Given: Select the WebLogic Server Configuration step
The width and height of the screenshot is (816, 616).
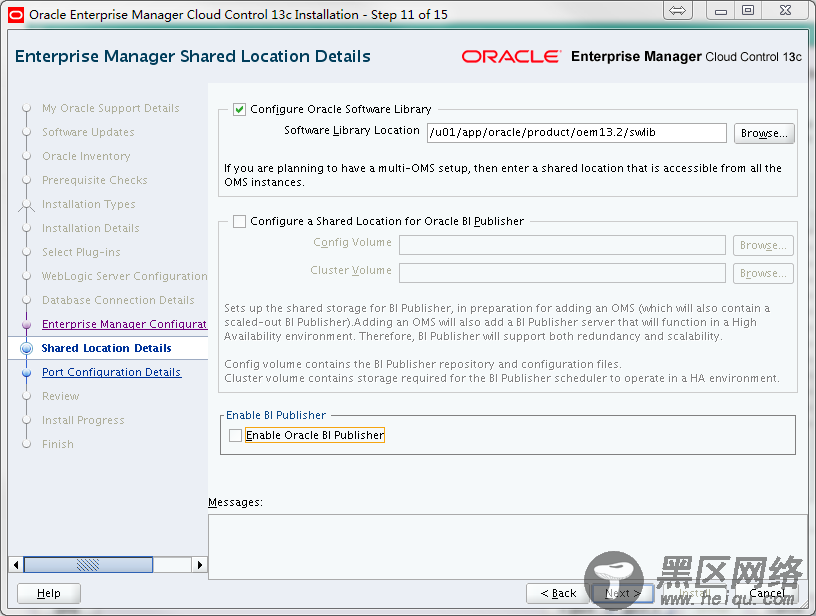Looking at the screenshot, I should [125, 276].
